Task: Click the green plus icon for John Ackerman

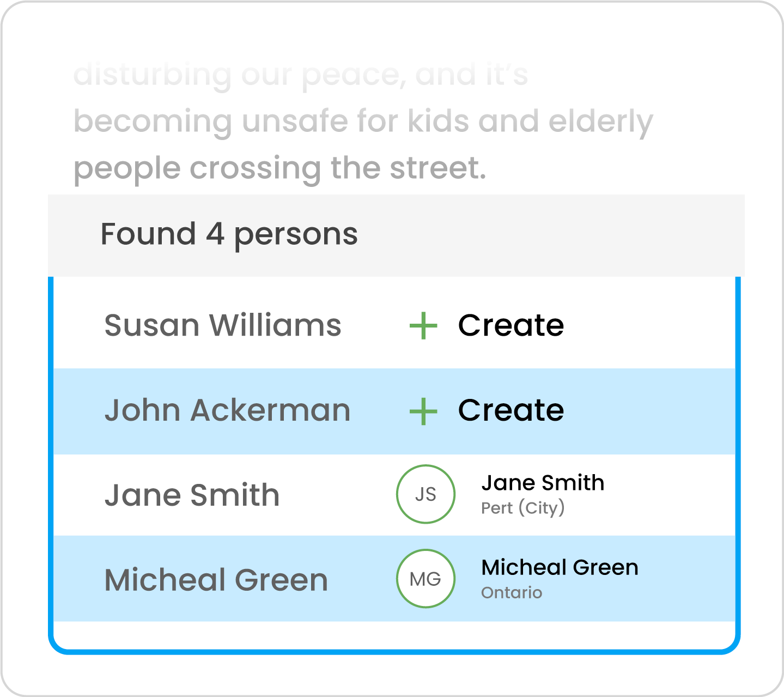Action: coord(423,411)
